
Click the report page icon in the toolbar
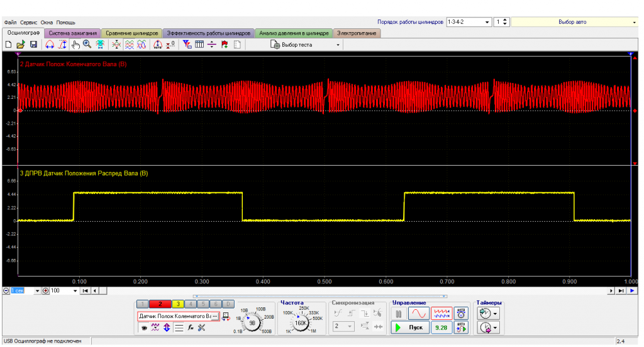(237, 45)
